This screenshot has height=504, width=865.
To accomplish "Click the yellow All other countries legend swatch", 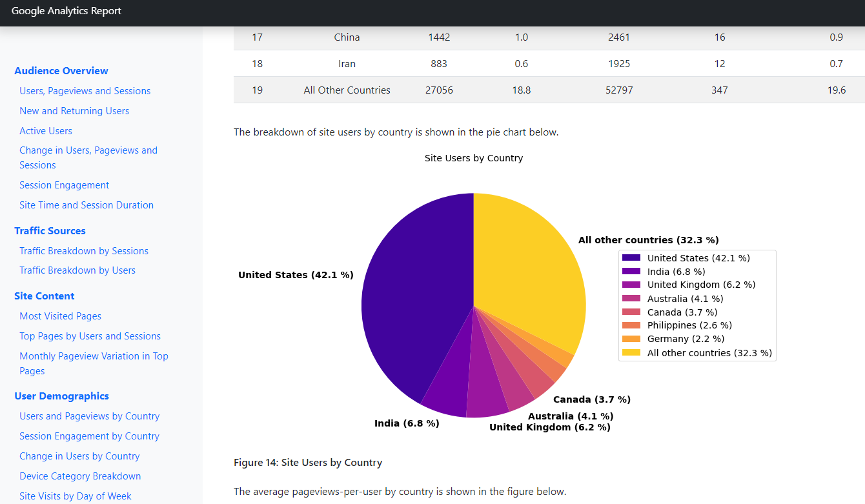I will (x=631, y=353).
